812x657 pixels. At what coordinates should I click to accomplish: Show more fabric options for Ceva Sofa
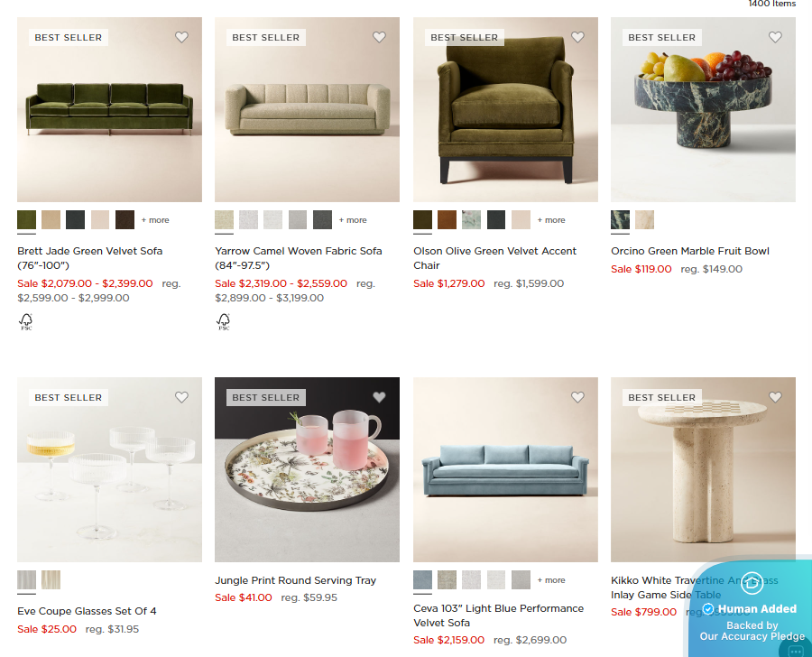click(551, 580)
